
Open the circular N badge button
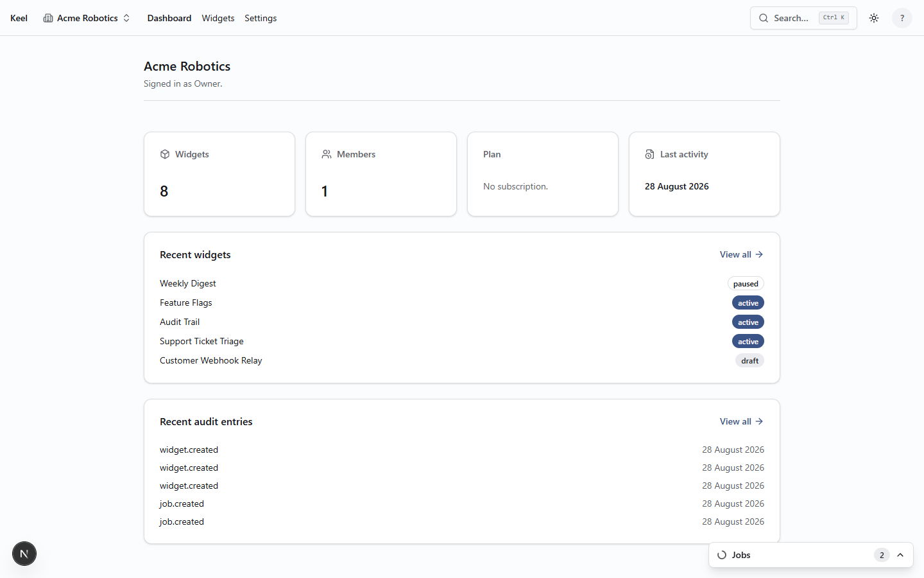[24, 554]
